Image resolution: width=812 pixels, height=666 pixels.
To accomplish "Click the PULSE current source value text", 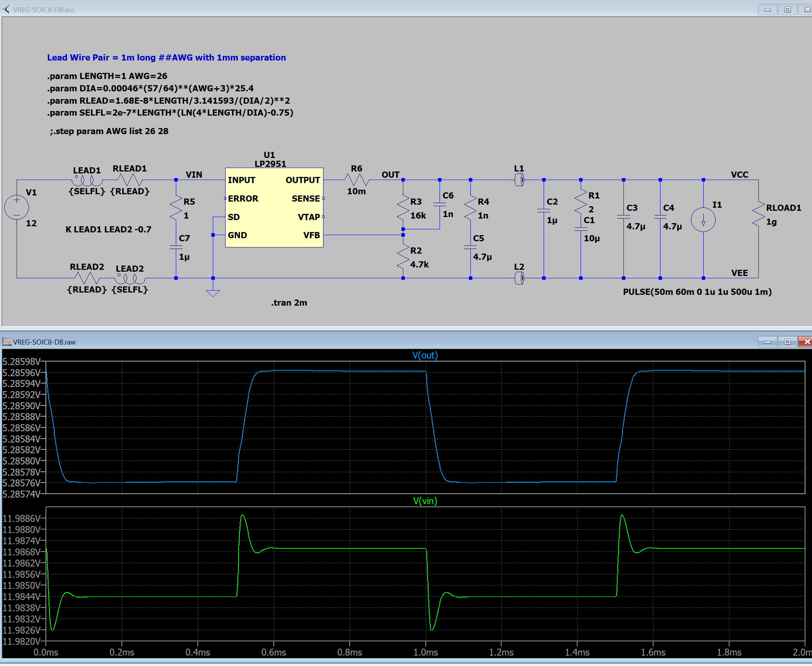I will tap(697, 292).
